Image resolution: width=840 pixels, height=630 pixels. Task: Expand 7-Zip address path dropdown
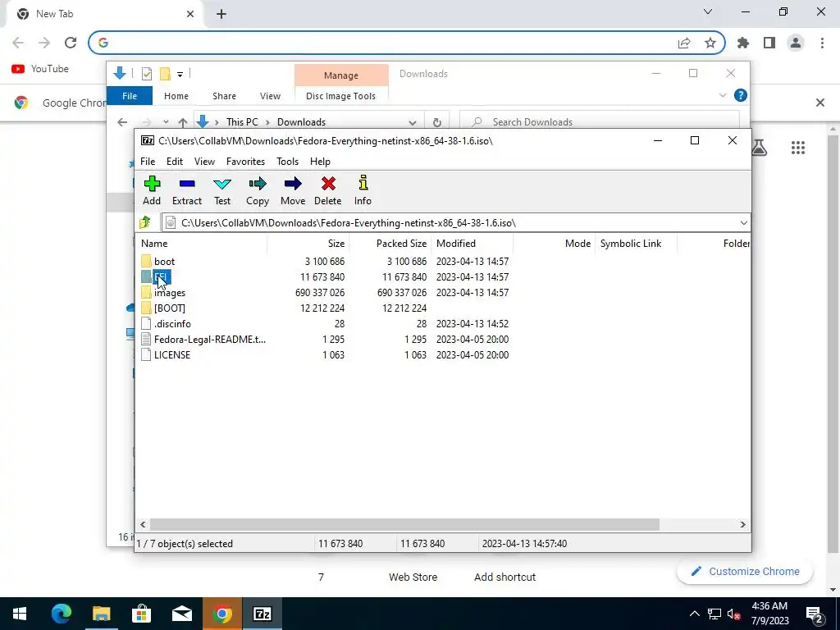(743, 223)
